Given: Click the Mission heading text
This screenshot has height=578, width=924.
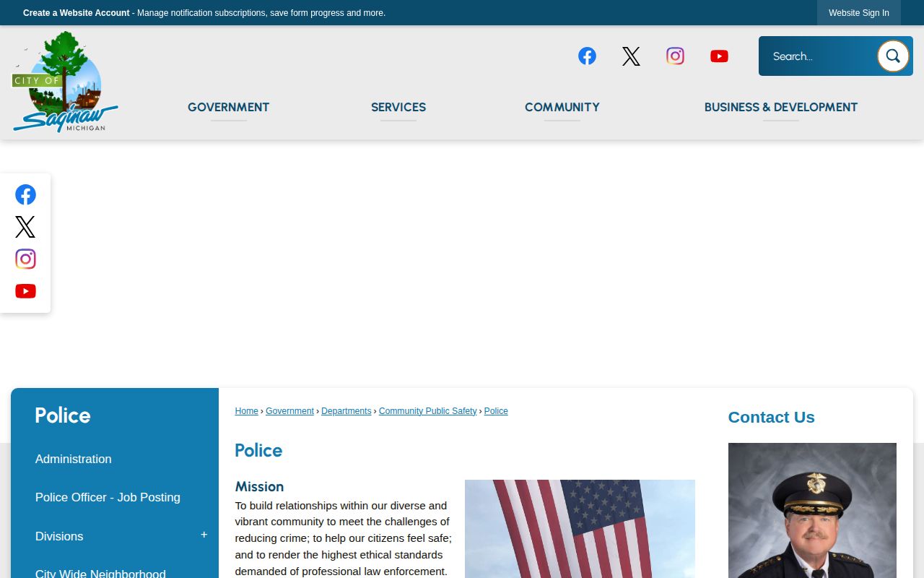Looking at the screenshot, I should [259, 486].
